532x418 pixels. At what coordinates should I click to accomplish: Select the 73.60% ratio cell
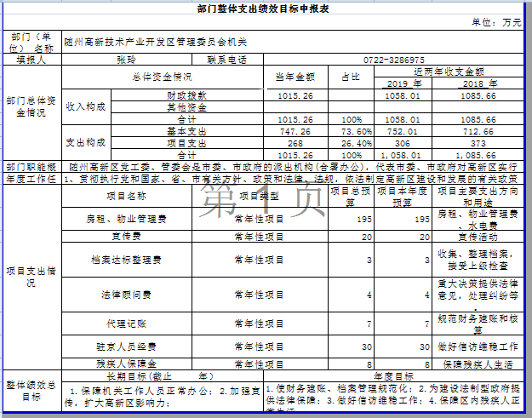pos(351,130)
